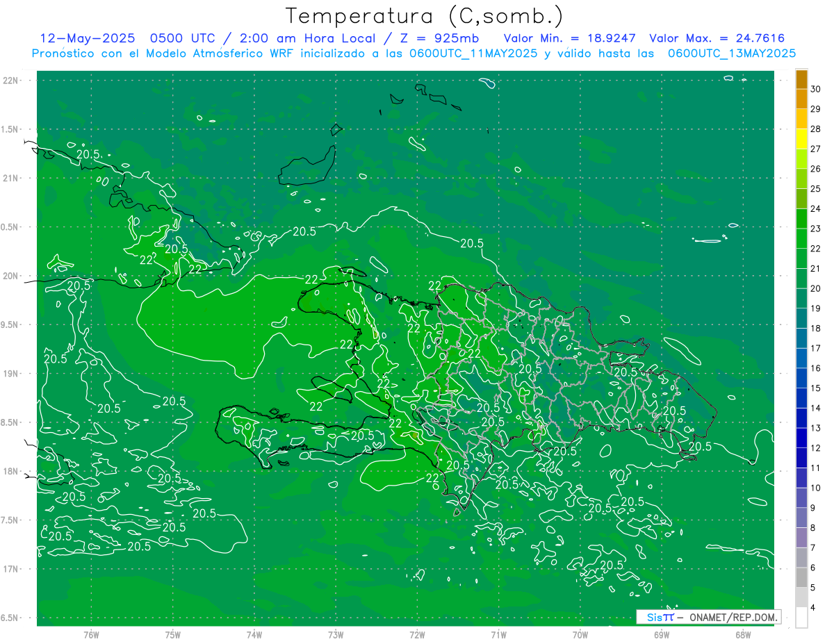The width and height of the screenshot is (834, 644).
Task: Click the '15' label on the color scale
Action: tap(816, 388)
